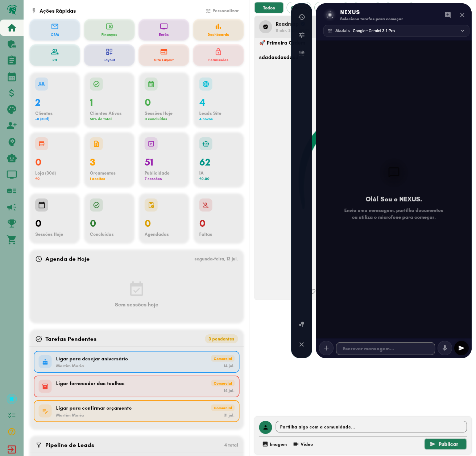Image resolution: width=476 pixels, height=456 pixels.
Task: Click the Publicar button
Action: coord(446,444)
